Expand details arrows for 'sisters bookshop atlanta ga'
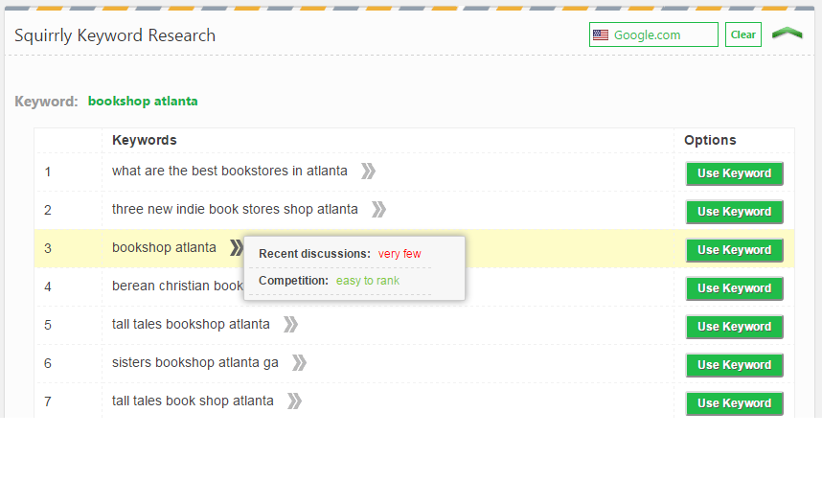Image resolution: width=822 pixels, height=504 pixels. [299, 362]
